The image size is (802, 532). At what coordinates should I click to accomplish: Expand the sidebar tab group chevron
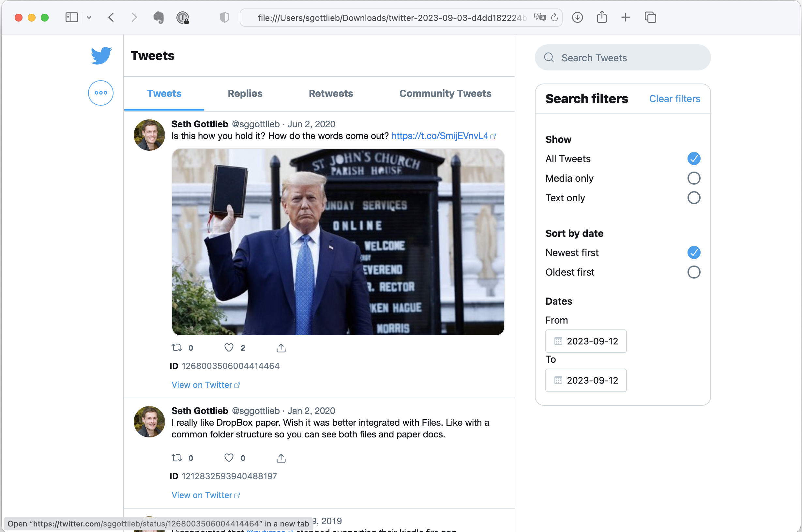[x=89, y=17]
